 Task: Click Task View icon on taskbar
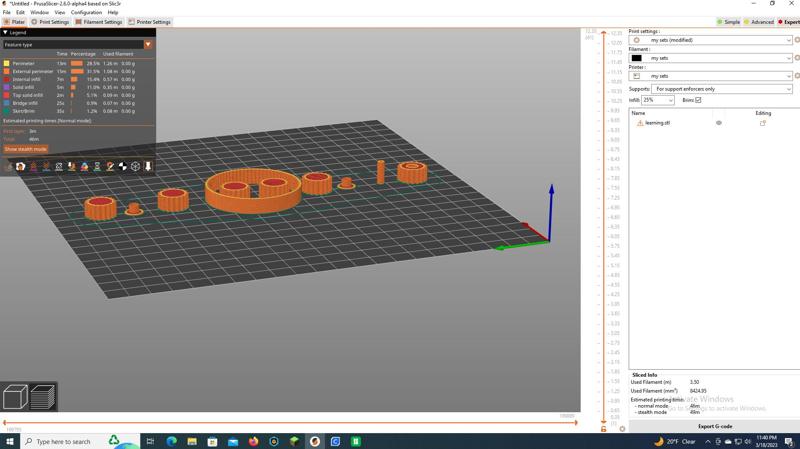[150, 441]
